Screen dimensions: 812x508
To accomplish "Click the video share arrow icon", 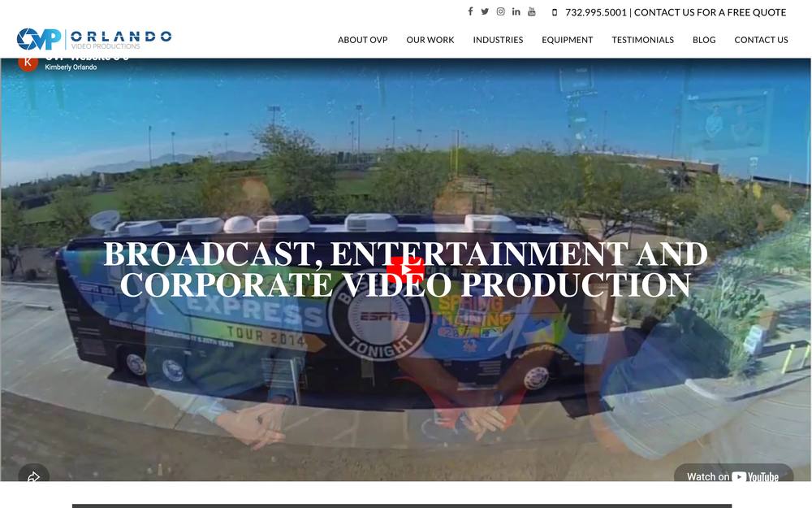I will pos(33,475).
